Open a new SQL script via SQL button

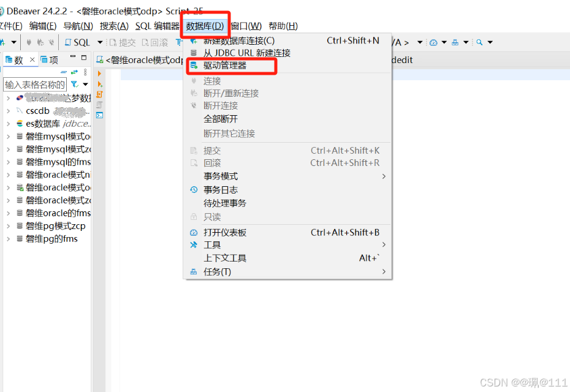(x=77, y=42)
